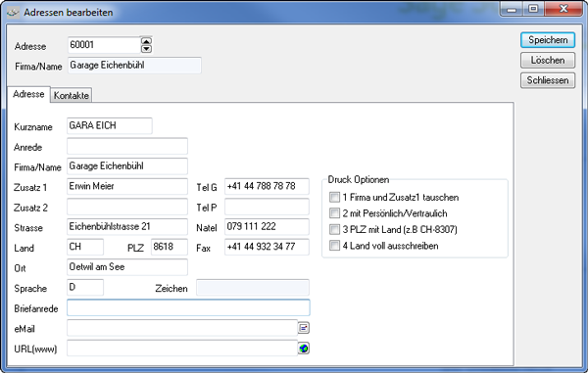This screenshot has height=373, width=588.
Task: Check the mit Persönlich/Vertraulich option
Action: pyautogui.click(x=334, y=213)
